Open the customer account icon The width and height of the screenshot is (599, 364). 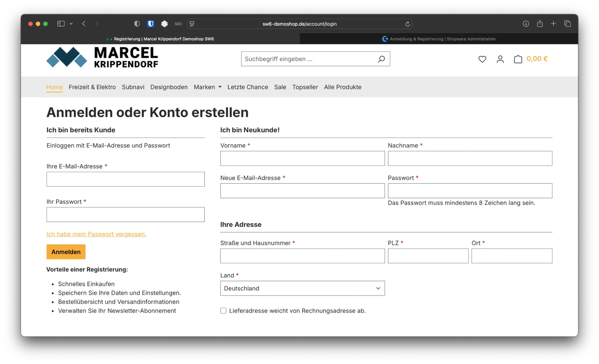coord(500,59)
